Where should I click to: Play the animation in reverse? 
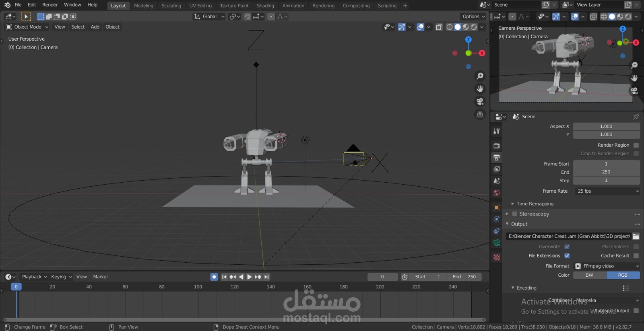click(x=241, y=277)
